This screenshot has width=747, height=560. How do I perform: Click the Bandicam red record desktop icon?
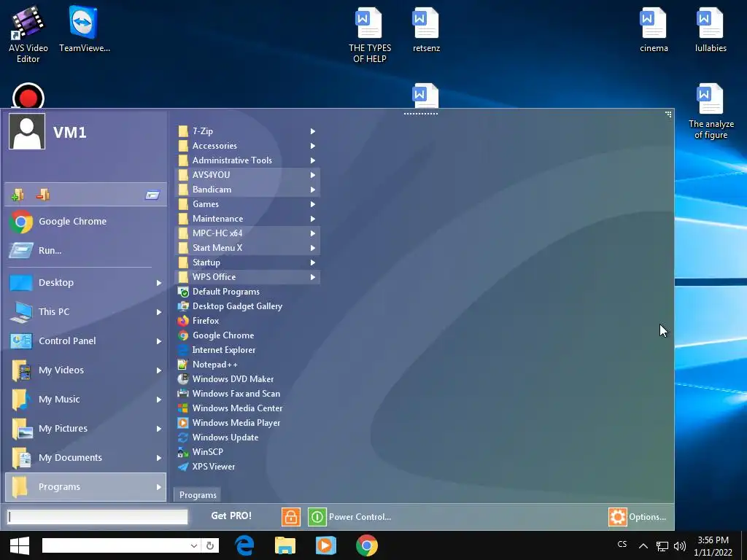click(28, 96)
